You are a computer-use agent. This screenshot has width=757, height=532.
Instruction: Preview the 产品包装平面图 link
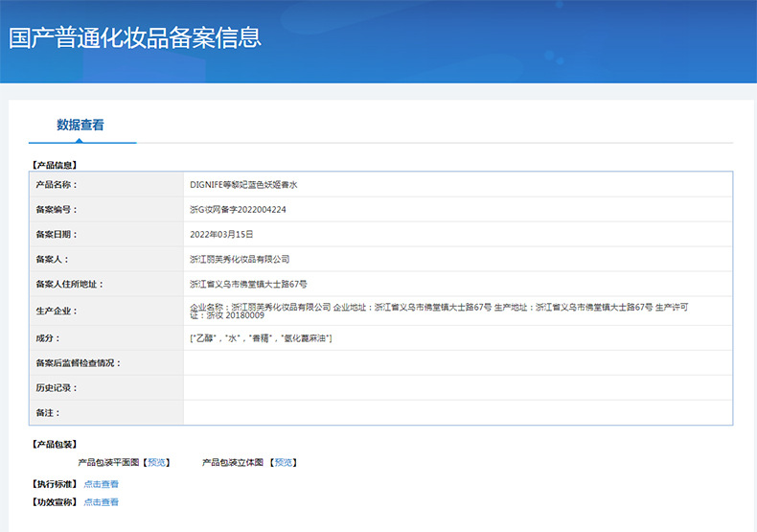(x=156, y=462)
